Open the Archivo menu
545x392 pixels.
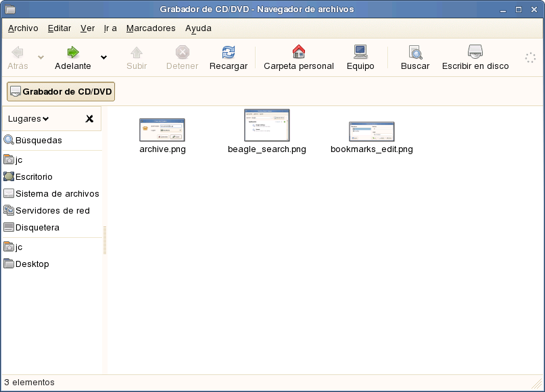point(23,28)
